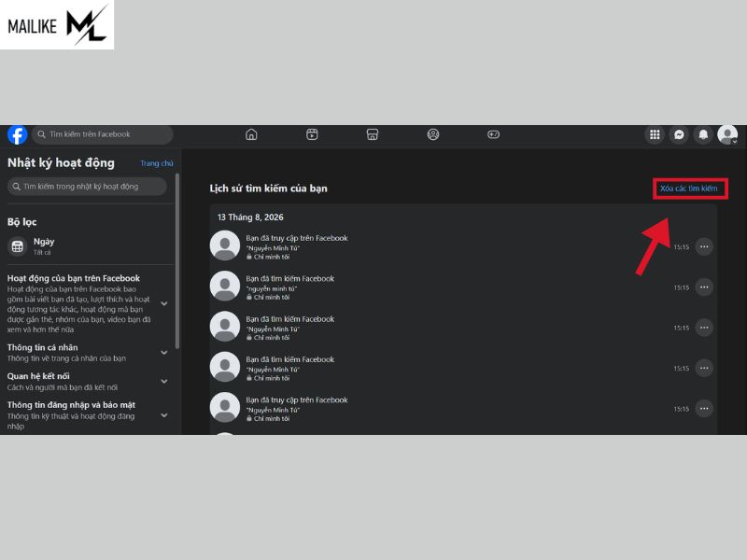Click 'Bộ lọc' heading
The width and height of the screenshot is (747, 560).
pos(21,222)
